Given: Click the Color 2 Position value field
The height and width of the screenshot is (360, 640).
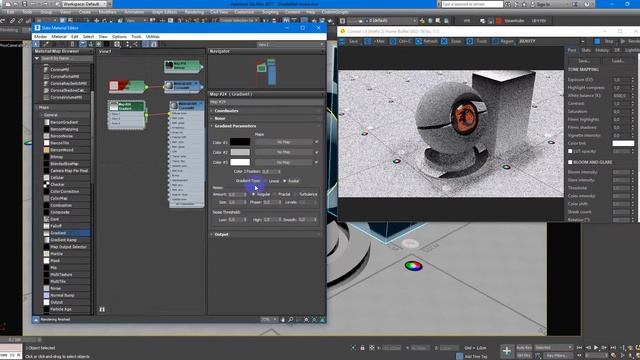Looking at the screenshot, I should click(x=270, y=172).
